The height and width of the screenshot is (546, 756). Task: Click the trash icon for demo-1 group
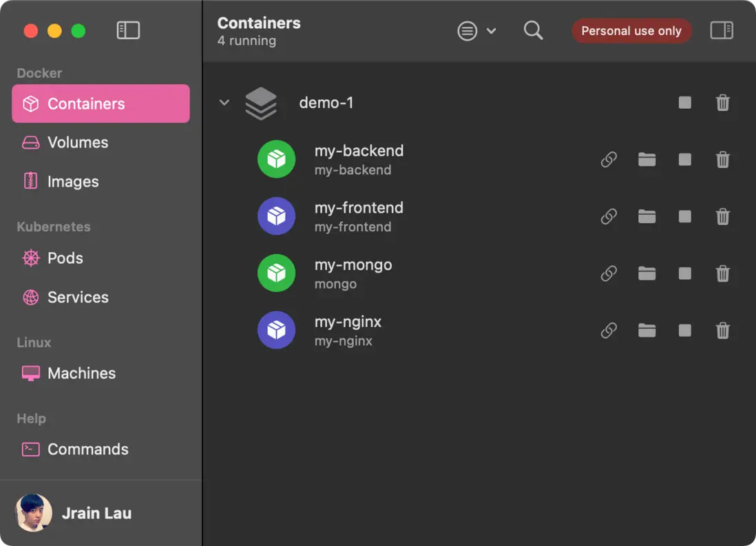click(x=722, y=103)
